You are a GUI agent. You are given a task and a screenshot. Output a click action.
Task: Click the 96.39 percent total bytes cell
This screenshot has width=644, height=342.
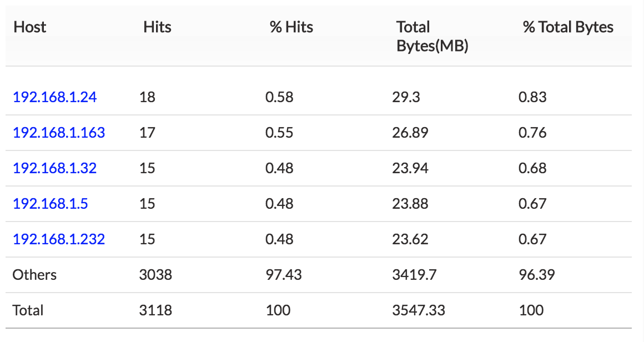pos(536,275)
